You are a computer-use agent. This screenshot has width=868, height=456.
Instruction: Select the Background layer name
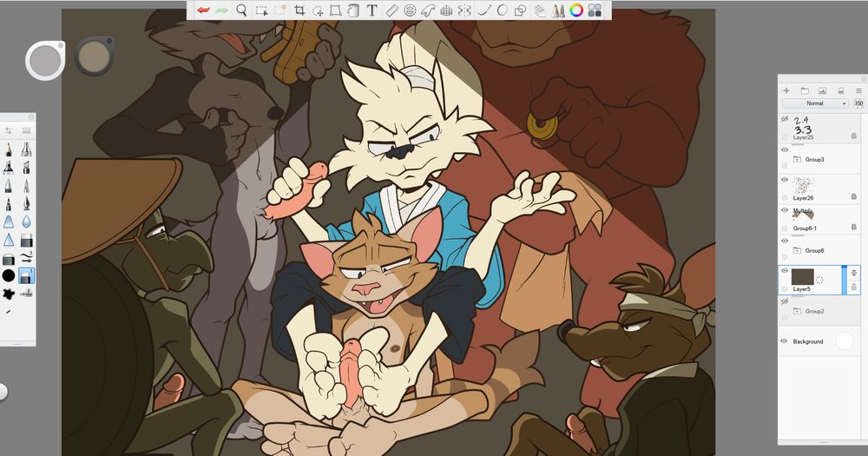pyautogui.click(x=807, y=341)
